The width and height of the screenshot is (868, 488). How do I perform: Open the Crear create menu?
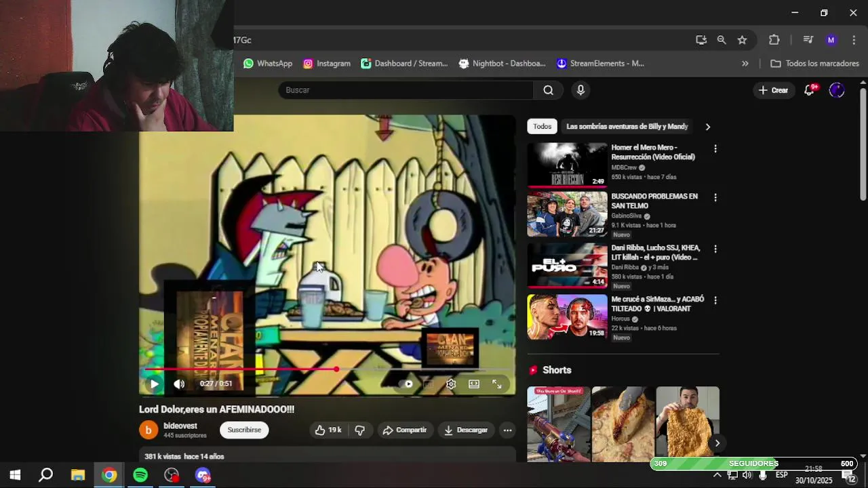tap(773, 90)
